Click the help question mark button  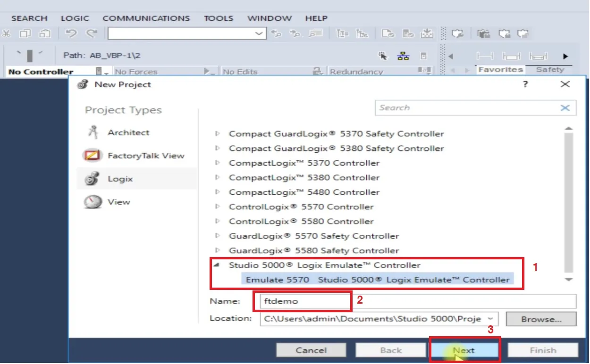[x=525, y=84]
